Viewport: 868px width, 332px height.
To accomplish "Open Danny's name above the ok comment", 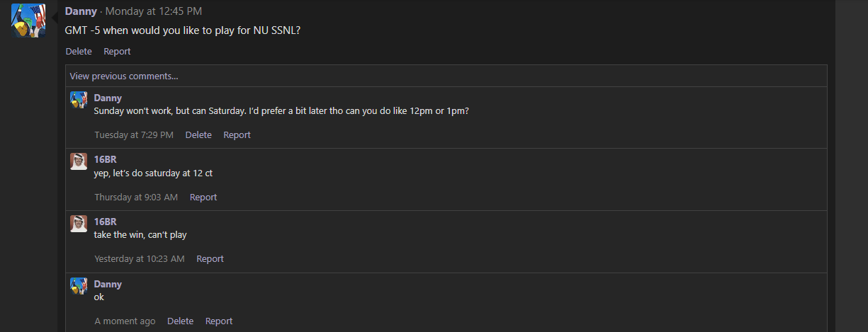I will [x=108, y=284].
